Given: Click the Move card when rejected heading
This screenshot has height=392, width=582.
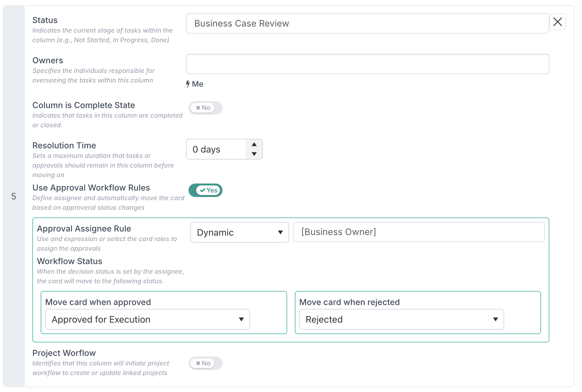Looking at the screenshot, I should (x=349, y=302).
